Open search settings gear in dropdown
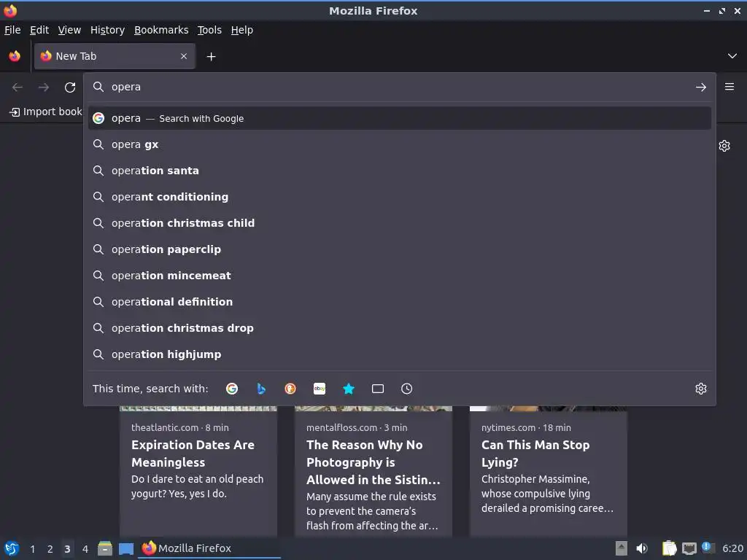The height and width of the screenshot is (560, 747). tap(701, 389)
